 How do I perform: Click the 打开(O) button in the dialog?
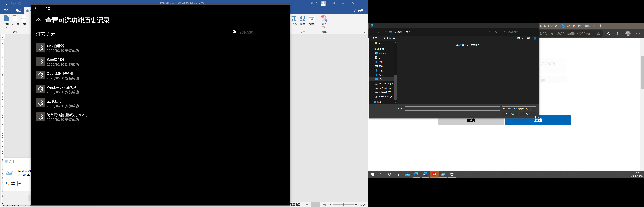(x=510, y=114)
